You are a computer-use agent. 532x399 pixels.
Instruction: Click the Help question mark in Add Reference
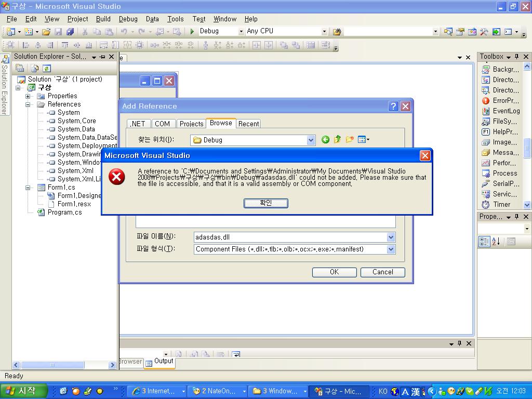(393, 106)
